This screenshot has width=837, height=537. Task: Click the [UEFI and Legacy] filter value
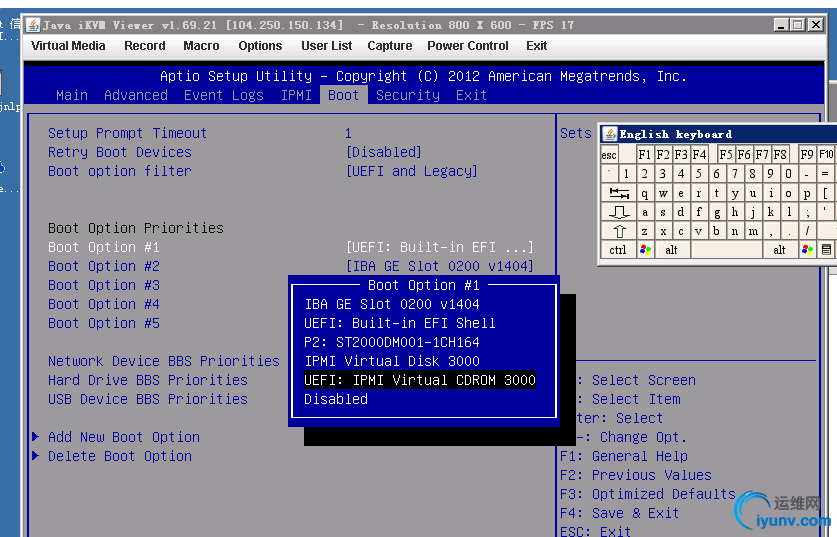412,171
